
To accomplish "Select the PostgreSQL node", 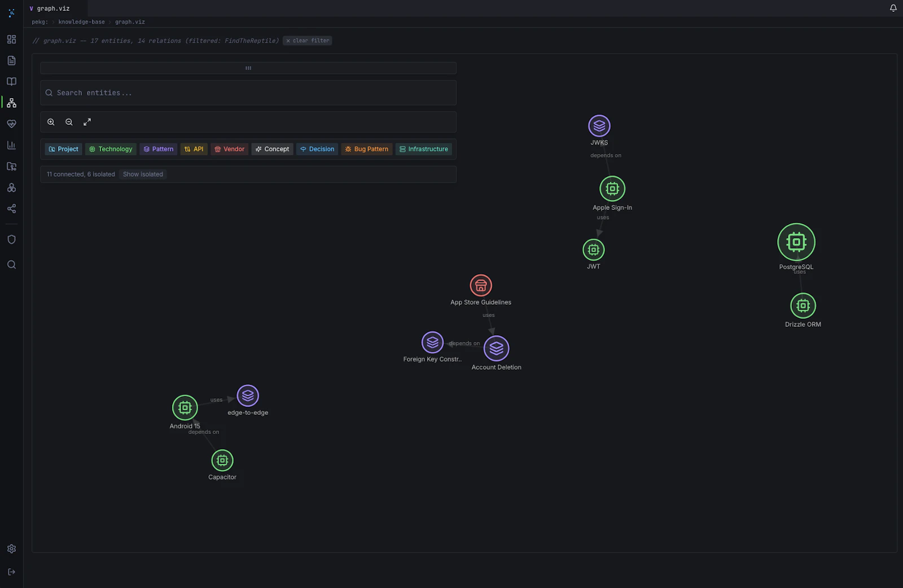I will [x=796, y=242].
